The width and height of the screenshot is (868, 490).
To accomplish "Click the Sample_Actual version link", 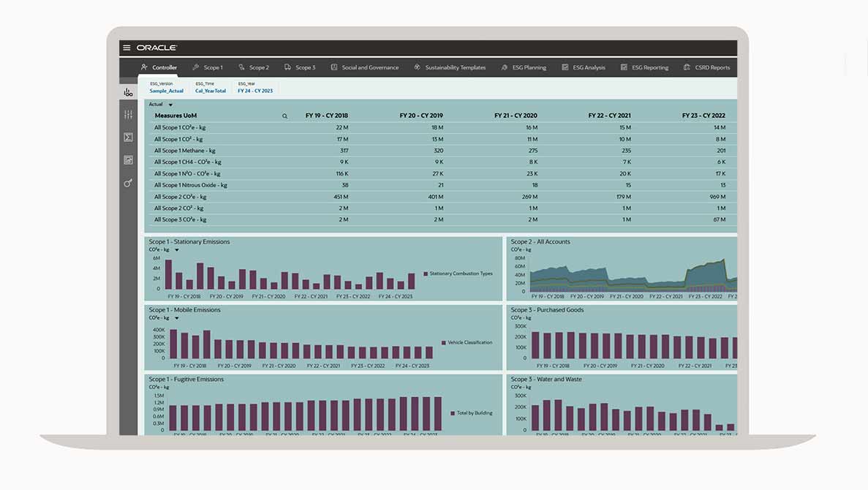I will pyautogui.click(x=167, y=91).
